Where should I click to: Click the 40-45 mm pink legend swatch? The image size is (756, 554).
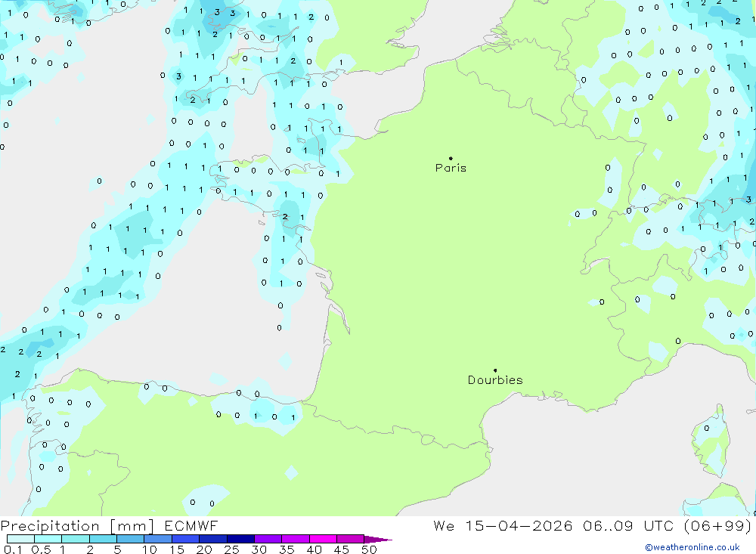tap(323, 539)
